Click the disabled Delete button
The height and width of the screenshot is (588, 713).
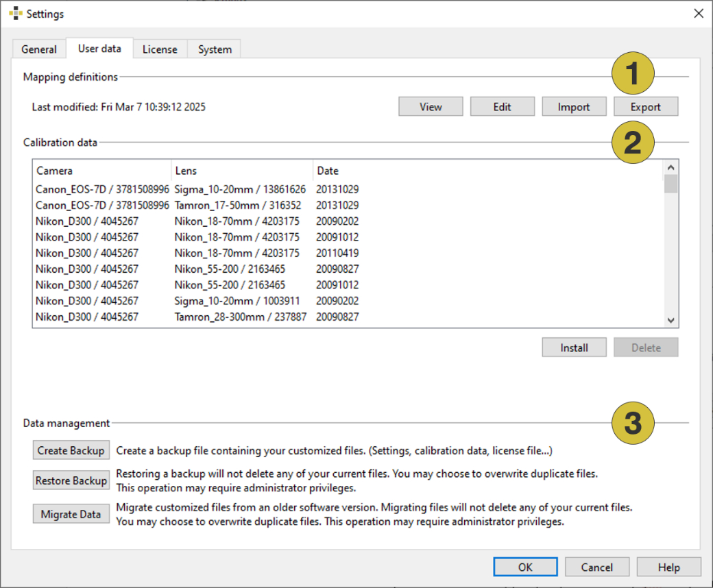coord(646,347)
